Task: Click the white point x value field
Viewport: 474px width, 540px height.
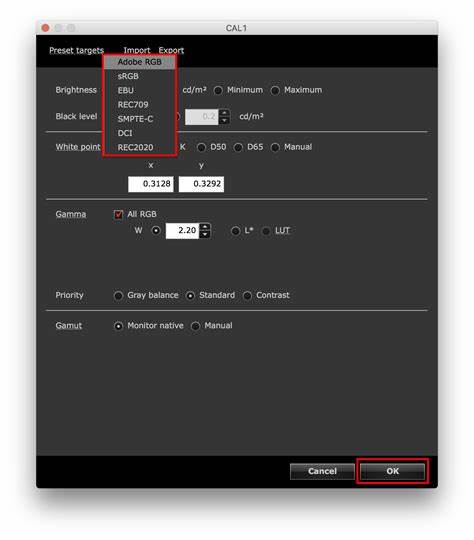Action: tap(151, 184)
